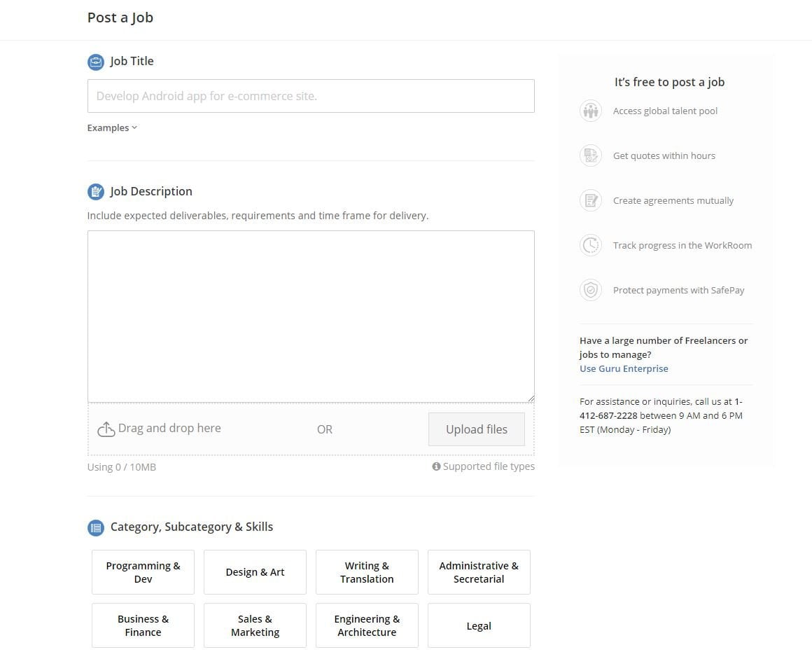Click the 'Category, Subcategory & Skills' heading
Viewport: 812px width, 652px height.
tap(192, 527)
